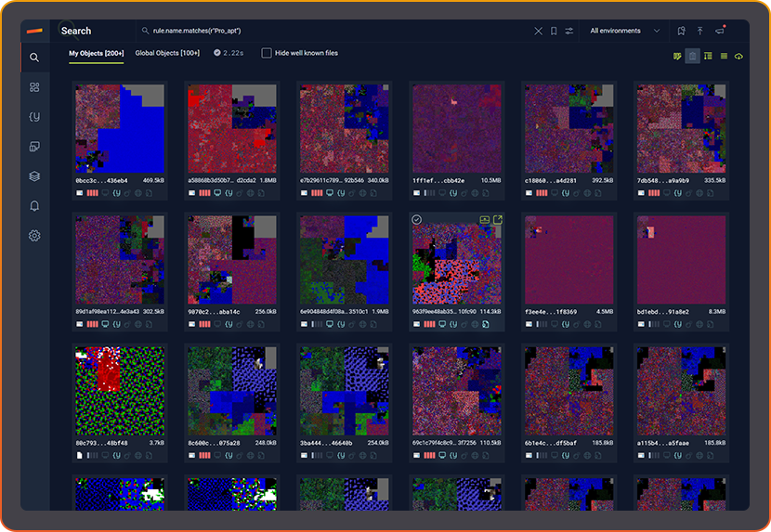Image resolution: width=771 pixels, height=532 pixels.
Task: Open announcements megaphone icon
Action: [x=720, y=31]
